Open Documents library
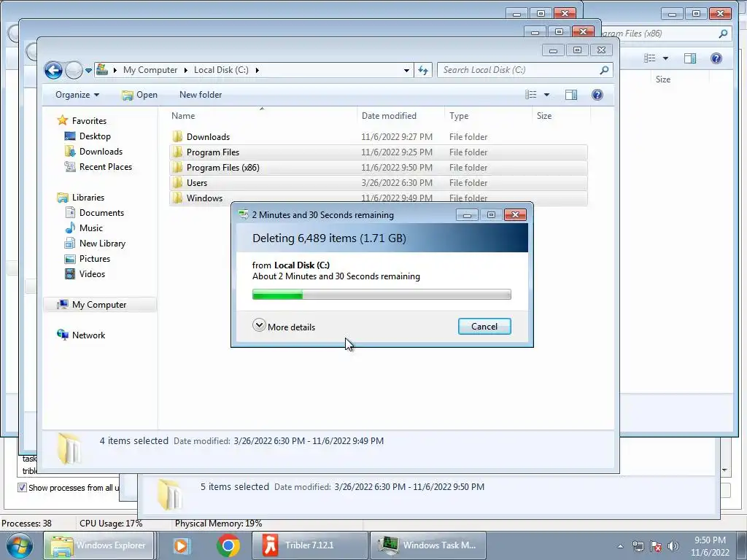Screen dimensions: 747x560 click(x=101, y=213)
